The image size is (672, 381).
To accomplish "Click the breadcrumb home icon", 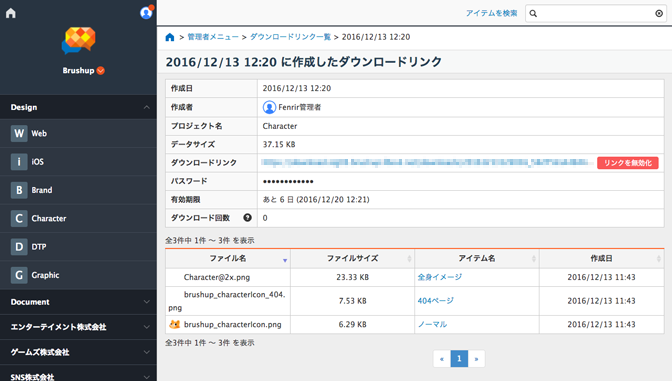I will coord(170,37).
